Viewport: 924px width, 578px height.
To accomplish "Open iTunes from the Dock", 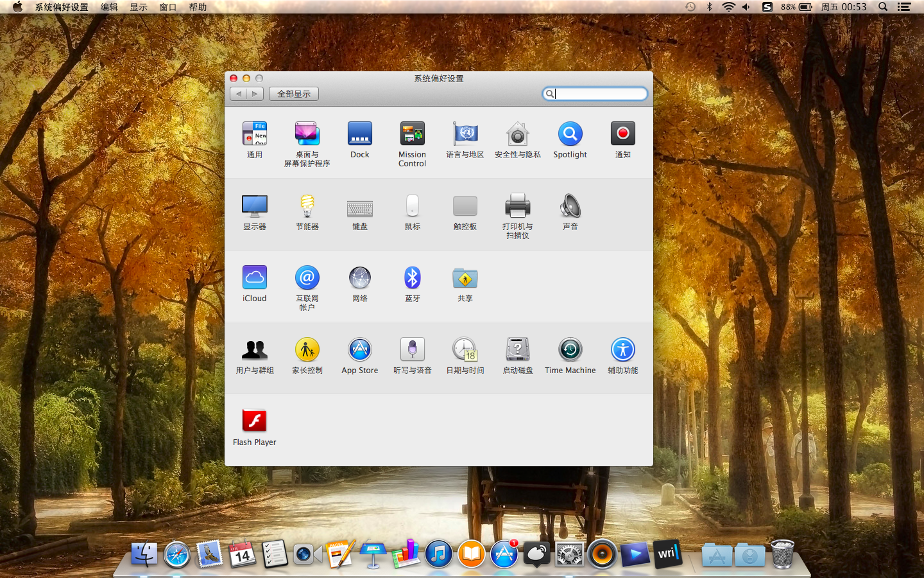I will click(438, 554).
